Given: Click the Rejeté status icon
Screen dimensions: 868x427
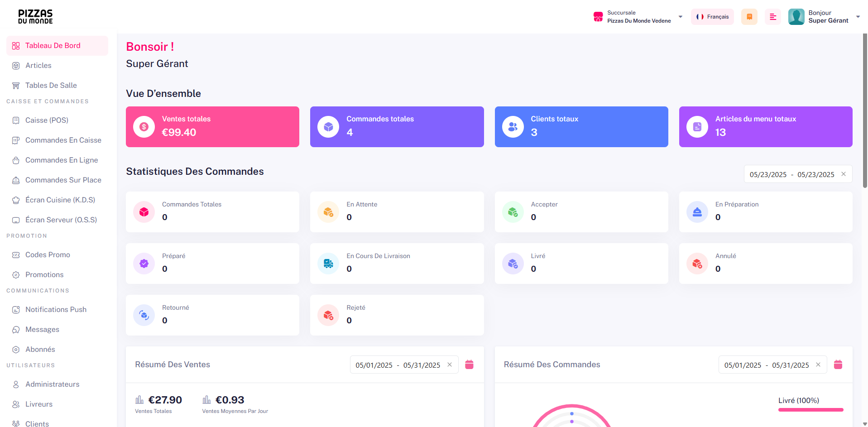Looking at the screenshot, I should (x=328, y=315).
